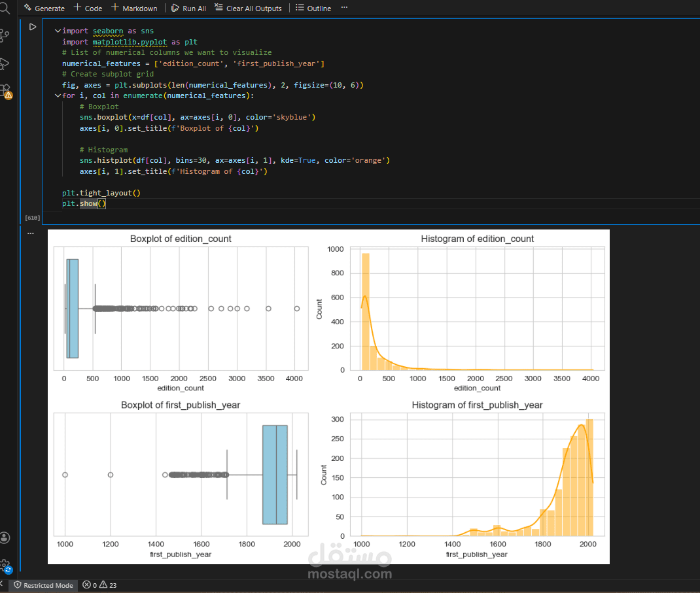The image size is (700, 593).
Task: Click the warning triangle in status bar
Action: 103,585
